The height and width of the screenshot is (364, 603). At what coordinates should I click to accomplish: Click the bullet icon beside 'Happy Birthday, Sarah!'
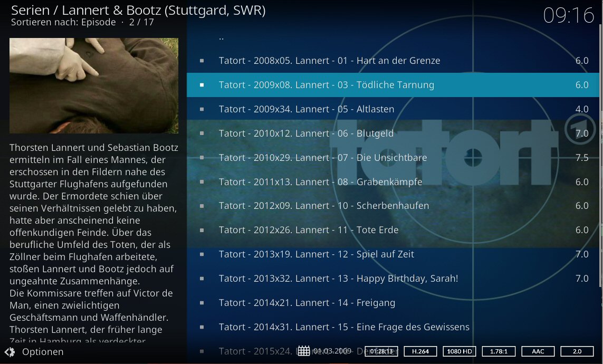coord(202,279)
